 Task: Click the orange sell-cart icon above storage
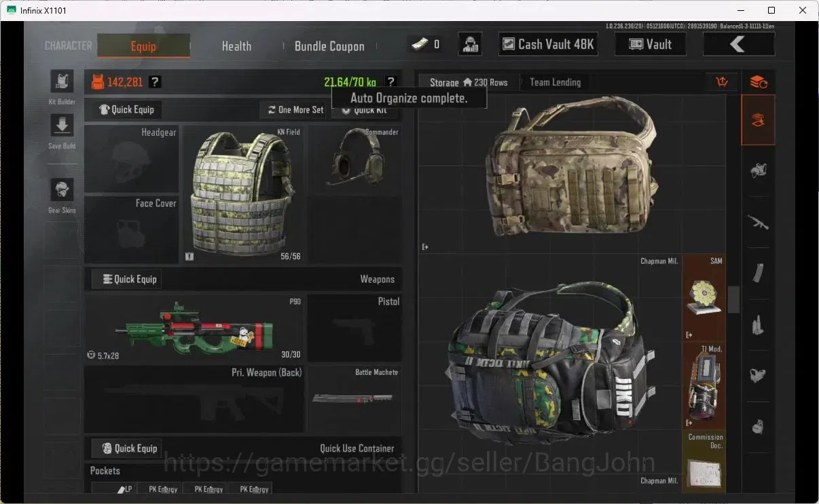click(x=722, y=82)
